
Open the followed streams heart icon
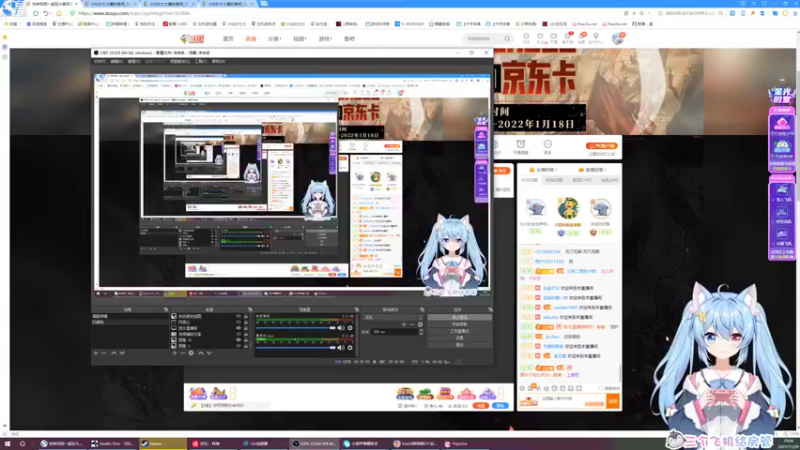[x=540, y=37]
